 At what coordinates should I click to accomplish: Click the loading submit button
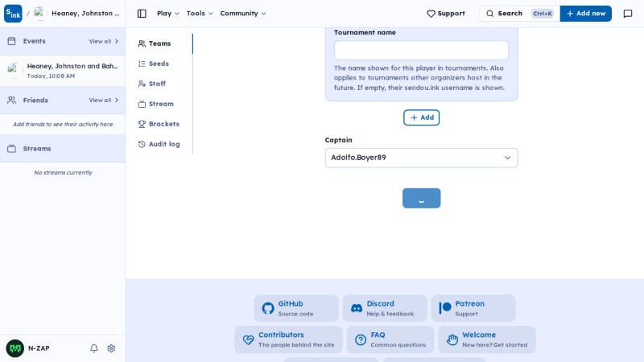421,198
